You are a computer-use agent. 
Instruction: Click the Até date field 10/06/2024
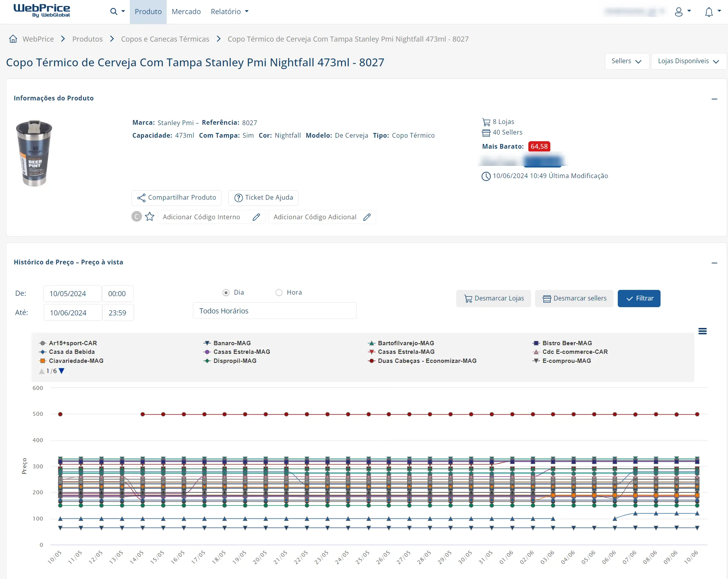73,313
